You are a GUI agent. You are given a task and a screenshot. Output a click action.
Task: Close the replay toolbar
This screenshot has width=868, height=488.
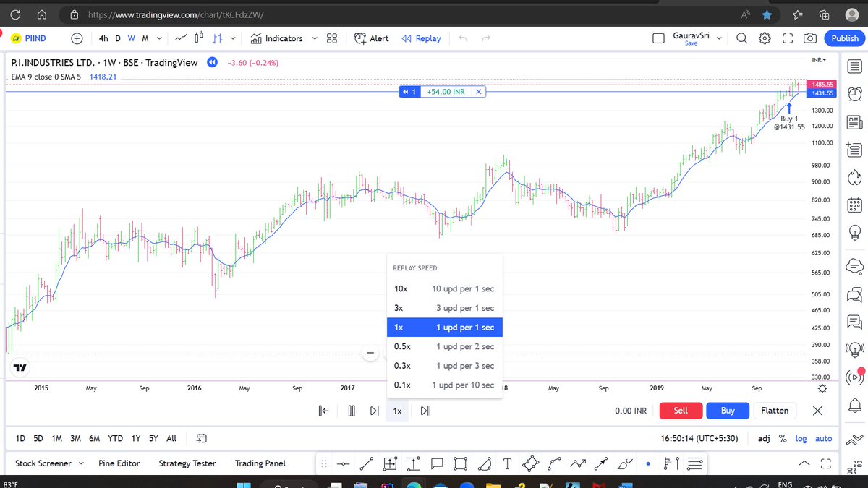[817, 410]
